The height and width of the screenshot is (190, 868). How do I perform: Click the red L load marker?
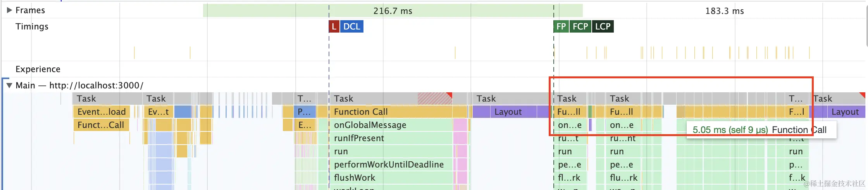click(334, 26)
